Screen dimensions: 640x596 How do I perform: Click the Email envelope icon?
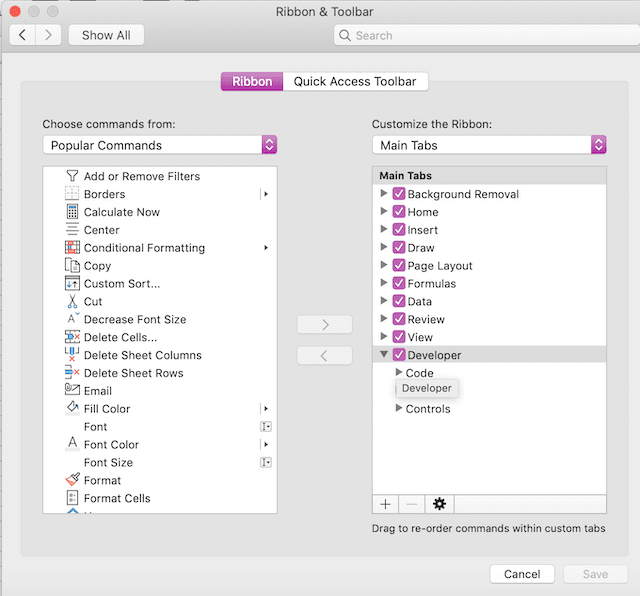pyautogui.click(x=72, y=389)
